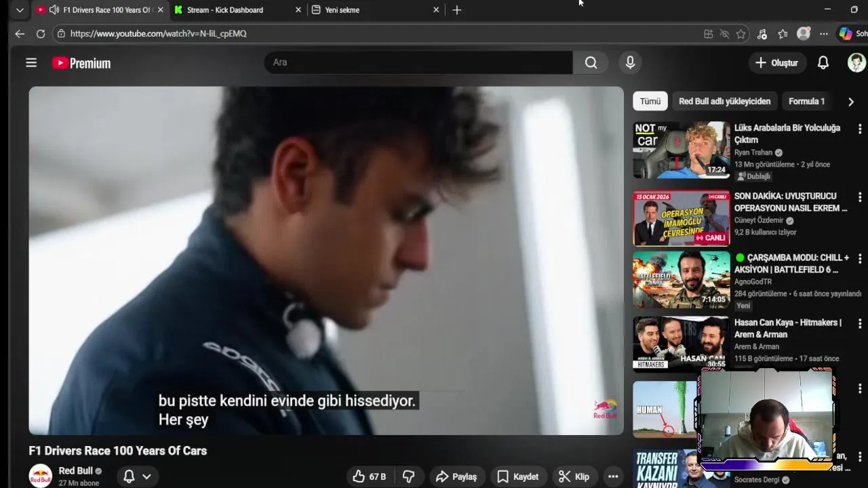Click the Oluştur create button
The image size is (868, 488).
point(777,62)
